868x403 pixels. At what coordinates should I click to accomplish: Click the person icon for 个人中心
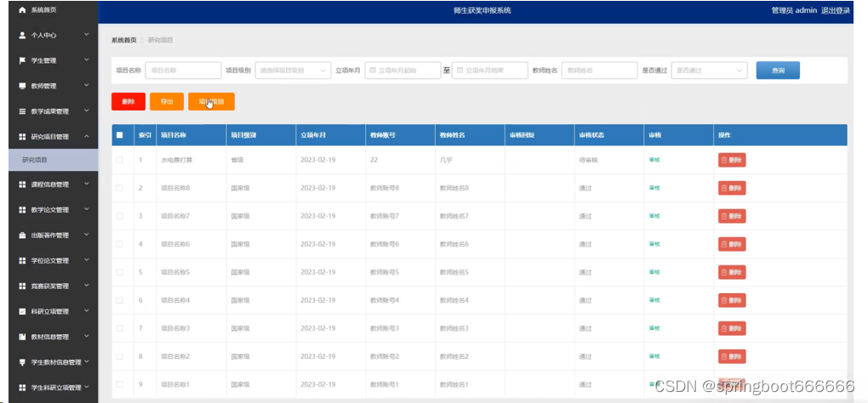pyautogui.click(x=22, y=35)
